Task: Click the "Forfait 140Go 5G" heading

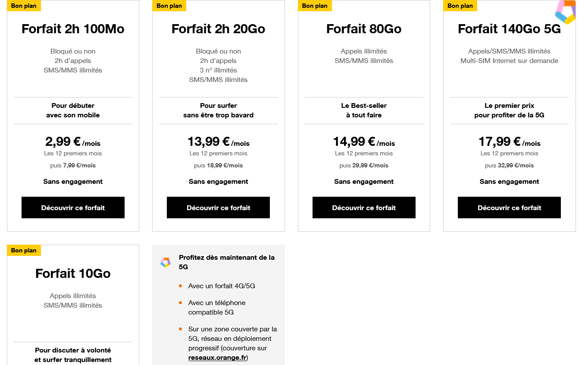Action: click(509, 29)
